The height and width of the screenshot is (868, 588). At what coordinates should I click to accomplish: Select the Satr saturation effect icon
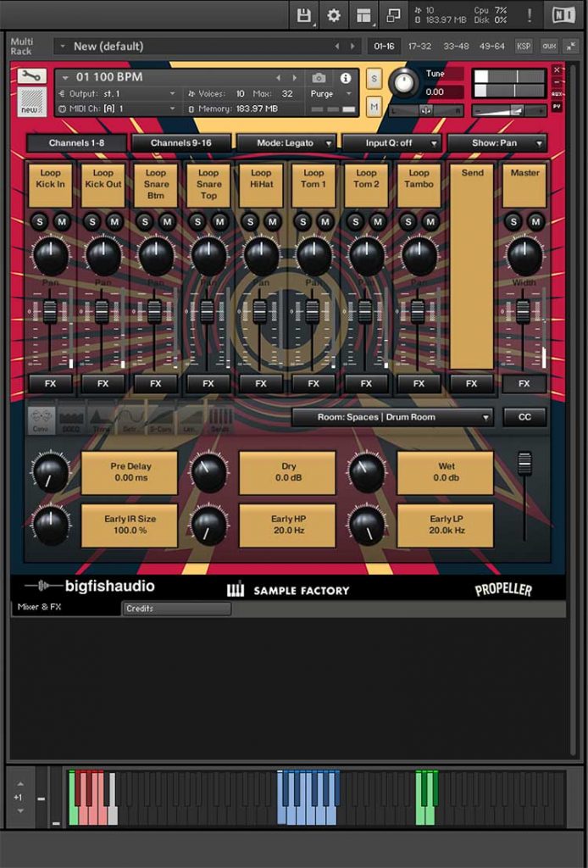(x=130, y=420)
